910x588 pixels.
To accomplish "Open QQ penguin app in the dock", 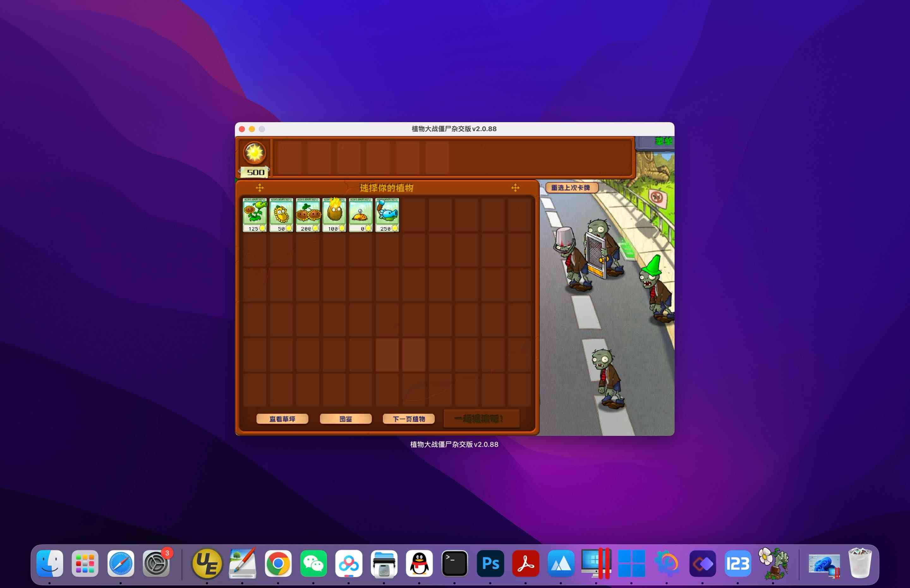I will pos(419,564).
